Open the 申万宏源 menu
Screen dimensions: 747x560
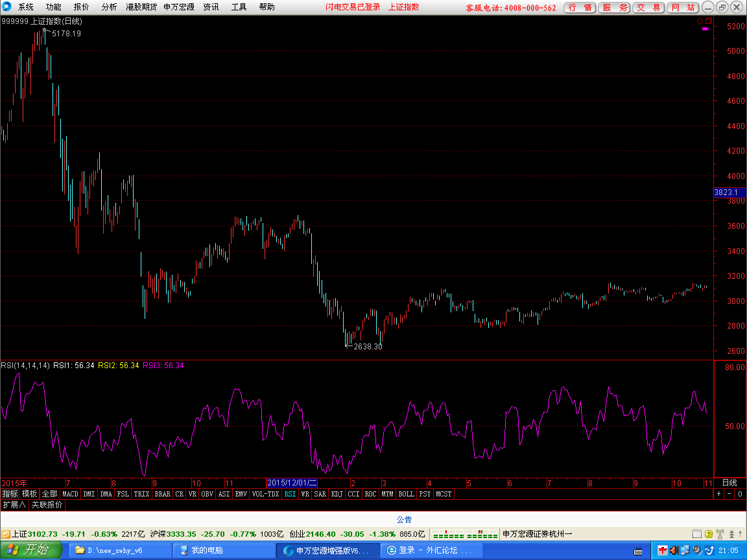pos(179,7)
